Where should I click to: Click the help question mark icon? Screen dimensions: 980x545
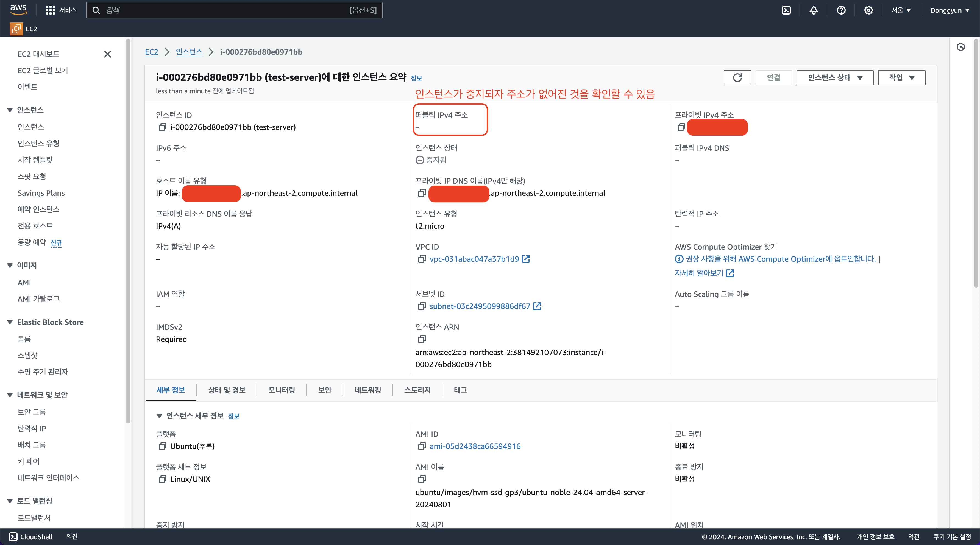841,10
